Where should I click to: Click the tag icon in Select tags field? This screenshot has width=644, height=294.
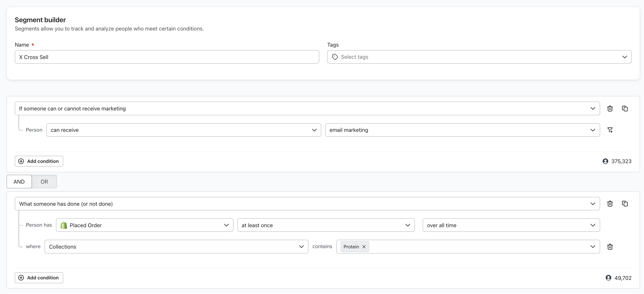[335, 57]
